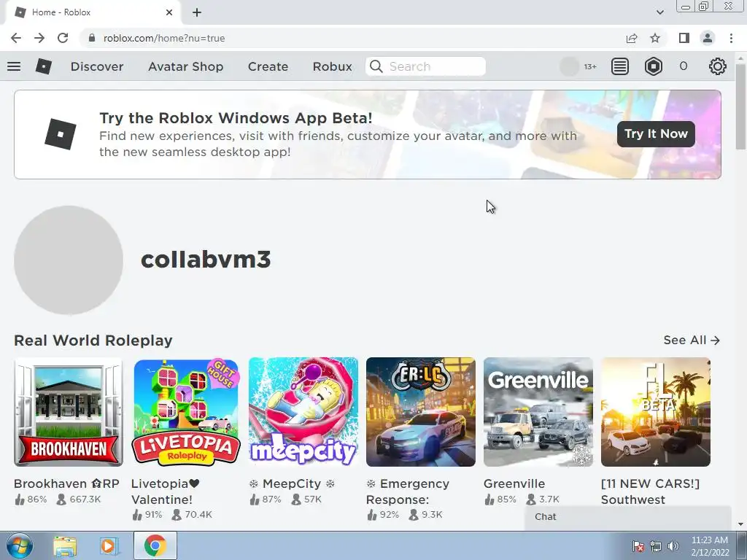Screen dimensions: 747x560
Task: Open the Livetopia Roleplay thumbnail
Action: (x=186, y=412)
